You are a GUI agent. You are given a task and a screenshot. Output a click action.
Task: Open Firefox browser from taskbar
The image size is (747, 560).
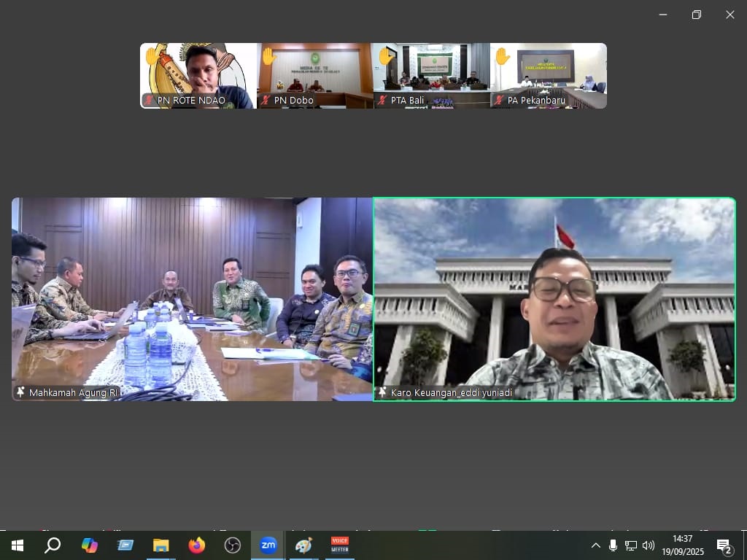(196, 545)
